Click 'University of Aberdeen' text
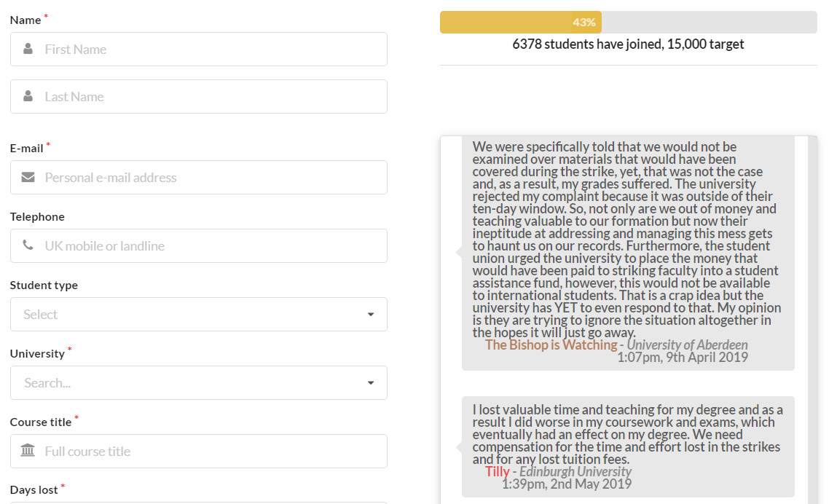 click(x=688, y=345)
